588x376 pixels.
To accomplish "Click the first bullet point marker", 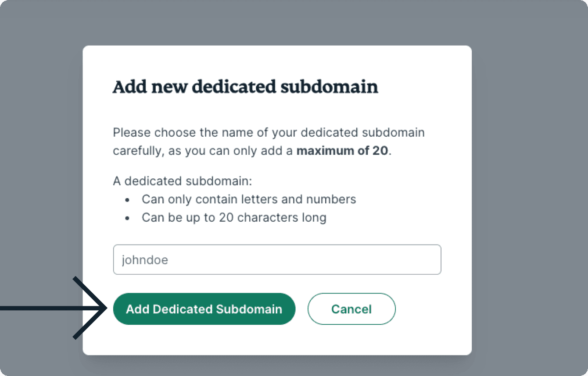I will (x=127, y=200).
